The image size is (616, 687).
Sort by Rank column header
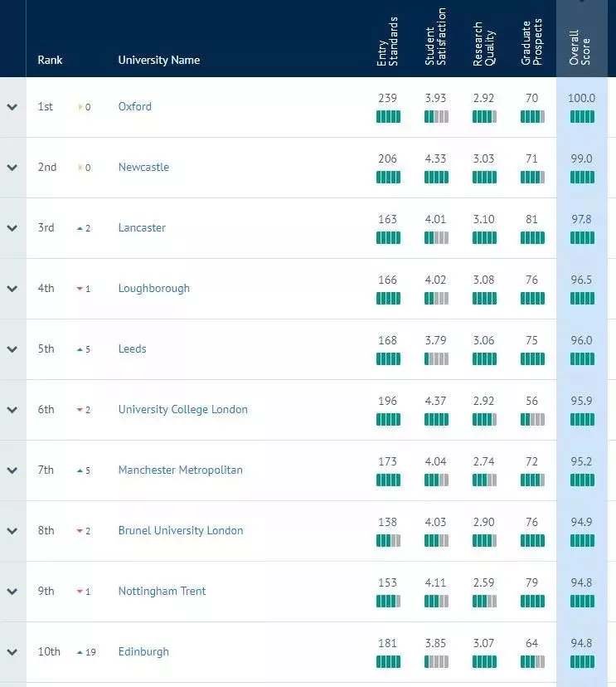[x=50, y=60]
